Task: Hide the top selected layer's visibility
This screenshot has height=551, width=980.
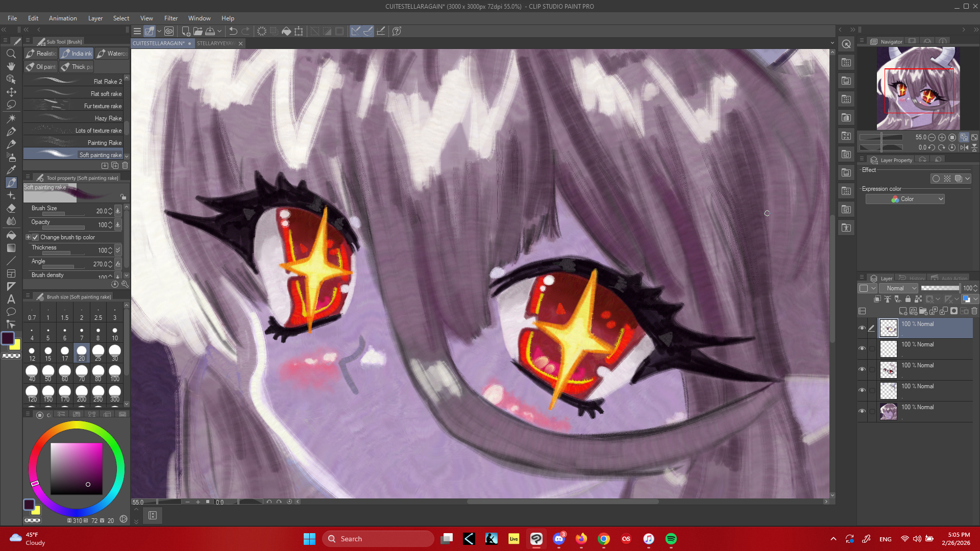Action: 862,328
